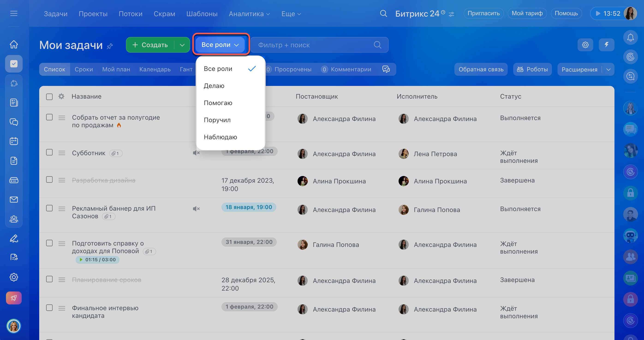Switch to the Календарь view tab
The image size is (644, 340).
click(x=155, y=69)
